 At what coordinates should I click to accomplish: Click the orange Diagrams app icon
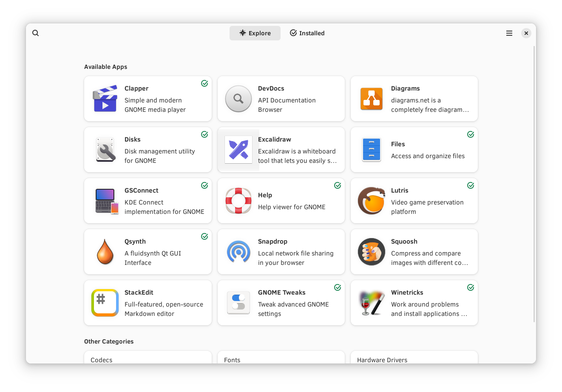(372, 99)
